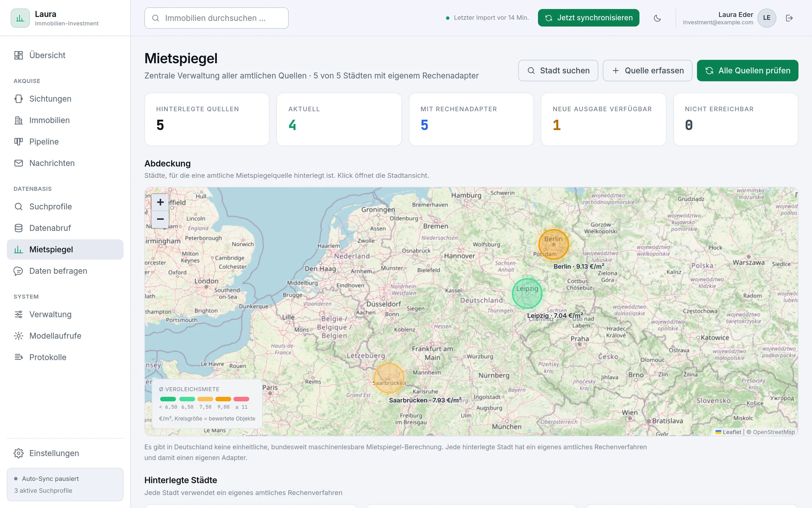
Task: Click the Modellaufrufe sun icon
Action: (19, 336)
